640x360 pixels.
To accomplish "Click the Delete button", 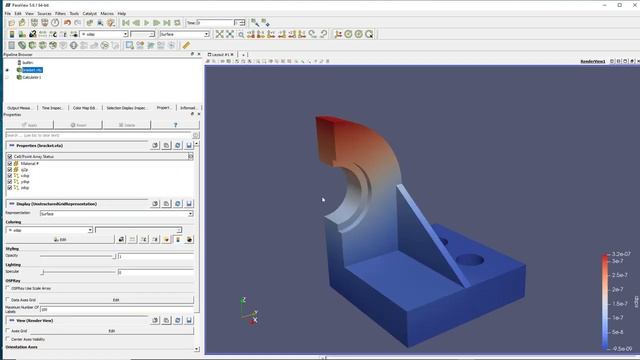I will (127, 125).
